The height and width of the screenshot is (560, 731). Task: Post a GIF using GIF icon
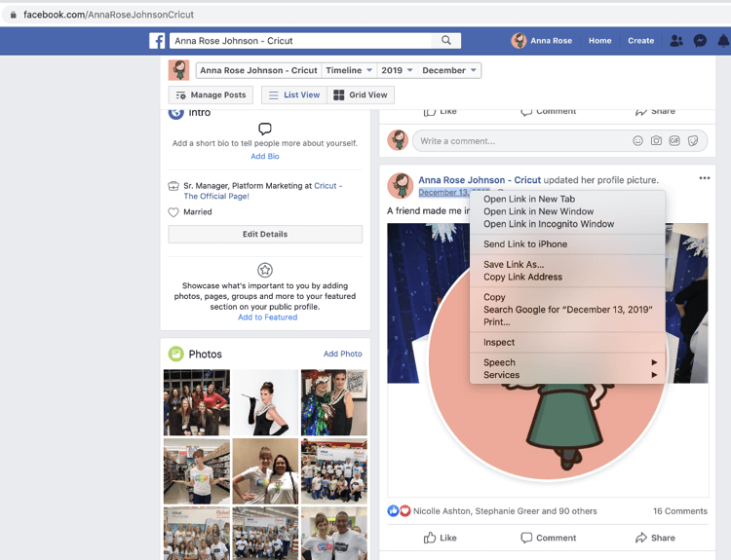click(674, 140)
